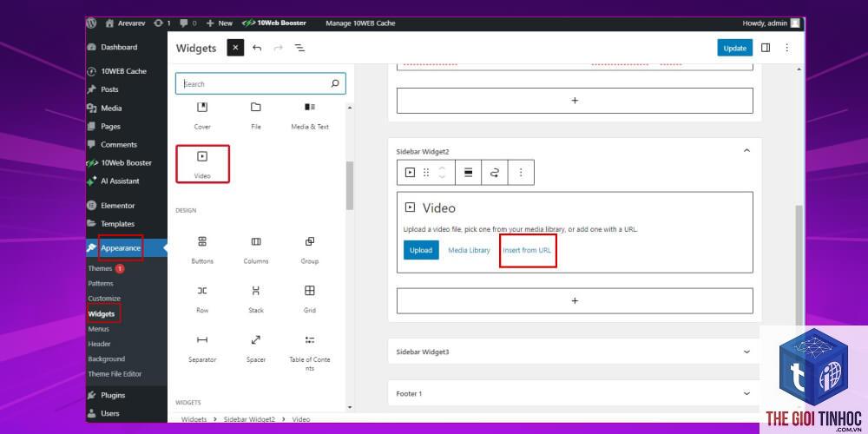The height and width of the screenshot is (434, 868).
Task: Open Theme File Editor
Action: [x=115, y=373]
